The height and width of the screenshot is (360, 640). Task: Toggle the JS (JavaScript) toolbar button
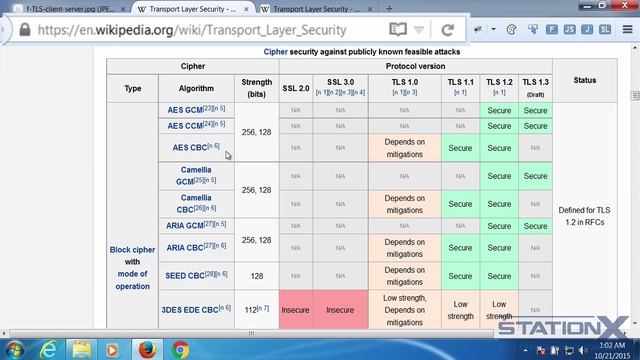coord(569,29)
